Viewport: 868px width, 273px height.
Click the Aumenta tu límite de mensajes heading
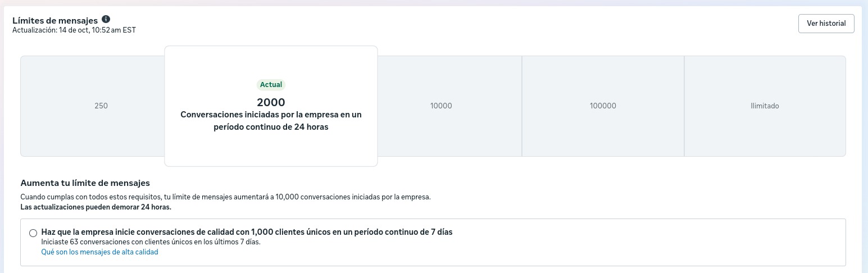tap(85, 183)
